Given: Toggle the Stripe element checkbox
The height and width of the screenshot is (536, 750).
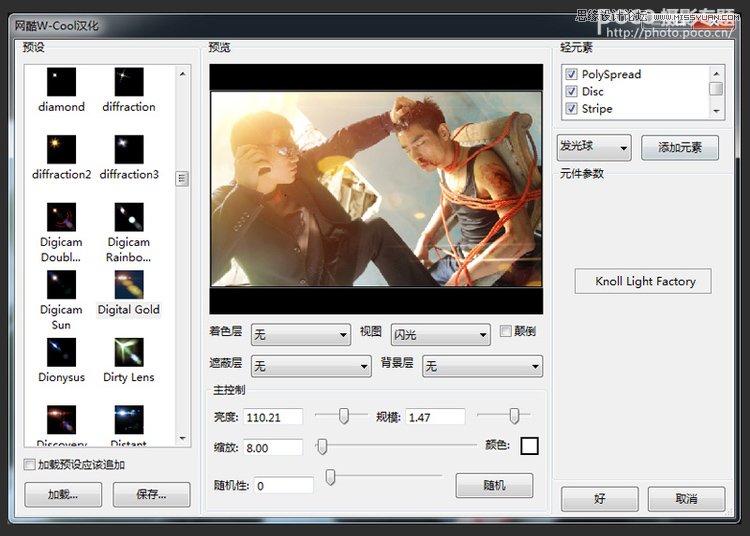Looking at the screenshot, I should point(571,109).
